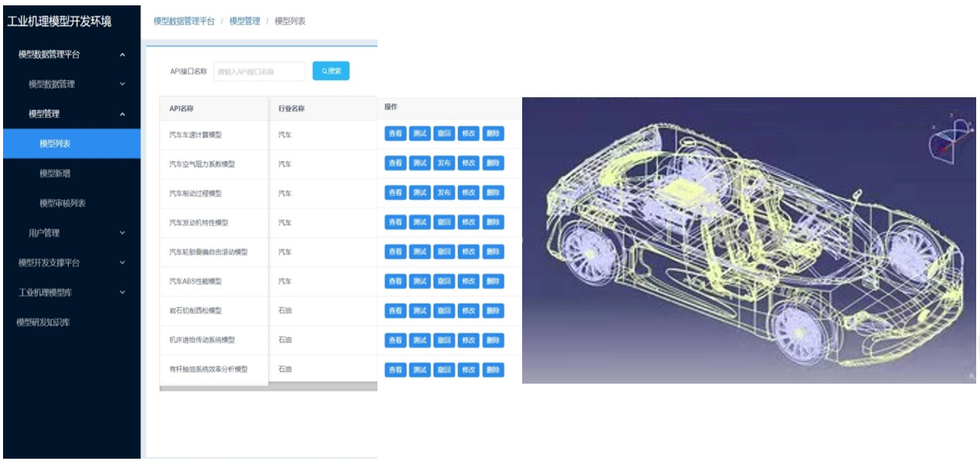This screenshot has width=980, height=461.
Task: Expand the 模型开发支撑平台 sidebar chevron
Action: click(122, 263)
